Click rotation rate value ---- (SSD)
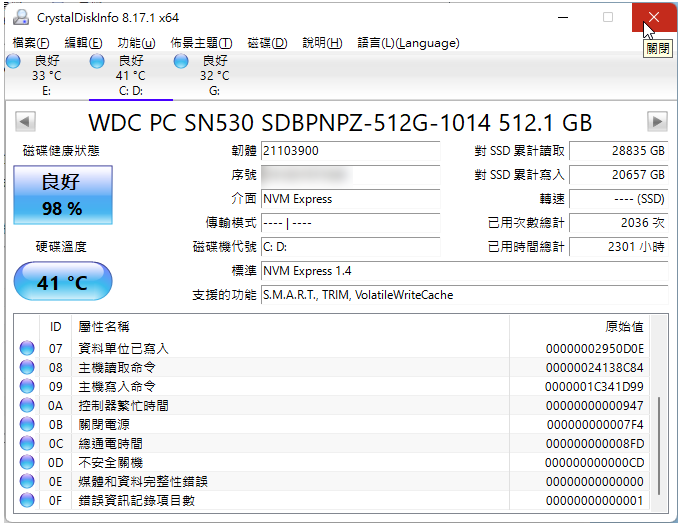Screen dimensions: 682x527 (x=618, y=199)
